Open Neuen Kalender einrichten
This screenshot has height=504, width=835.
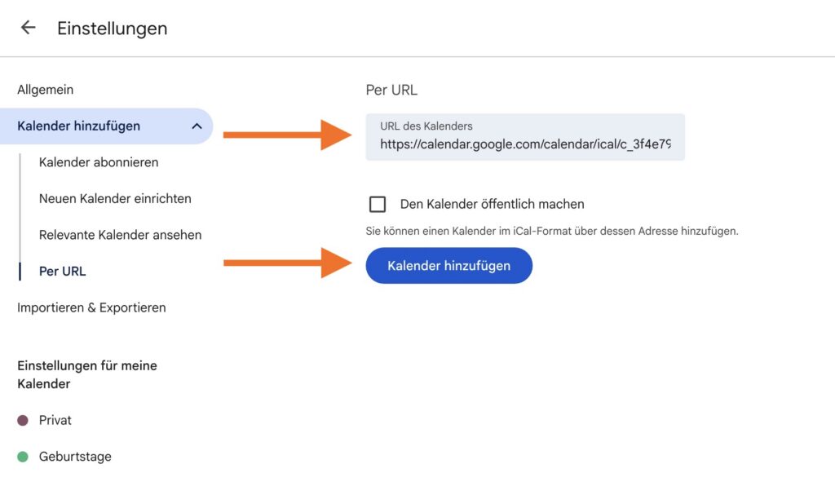115,198
